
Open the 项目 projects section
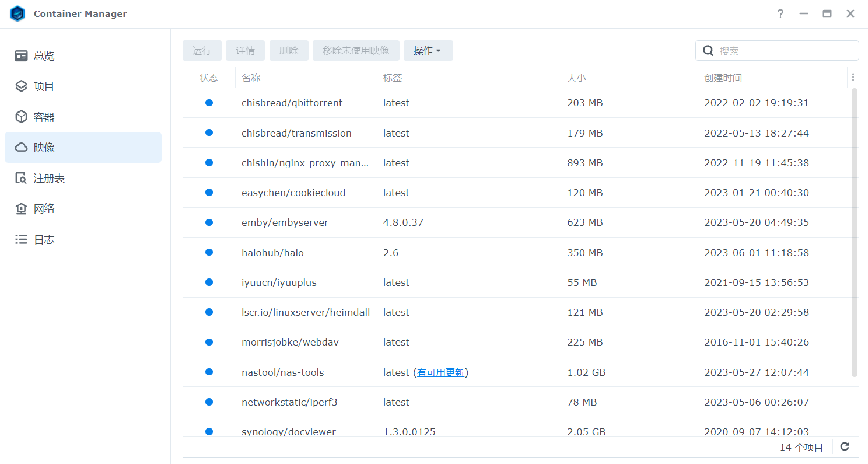pos(83,86)
